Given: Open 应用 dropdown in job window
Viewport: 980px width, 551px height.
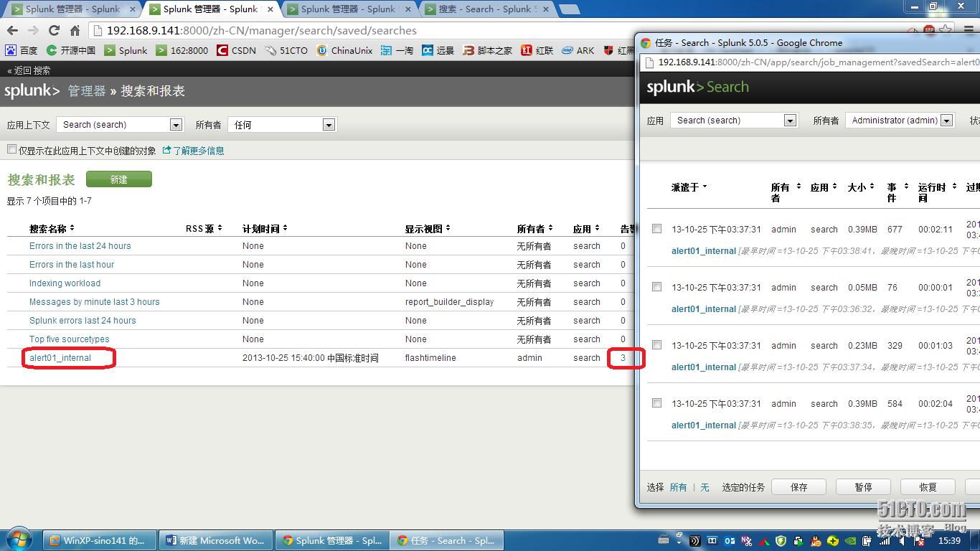Looking at the screenshot, I should coord(734,120).
